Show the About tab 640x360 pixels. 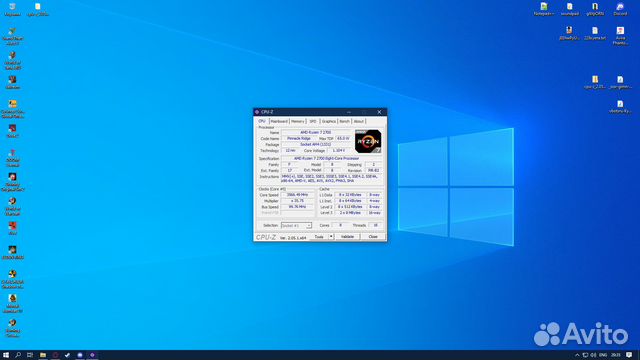(x=358, y=121)
